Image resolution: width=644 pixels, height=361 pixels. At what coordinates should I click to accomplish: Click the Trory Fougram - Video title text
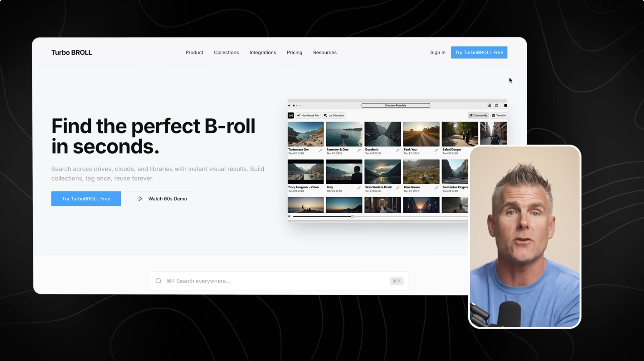pyautogui.click(x=303, y=187)
